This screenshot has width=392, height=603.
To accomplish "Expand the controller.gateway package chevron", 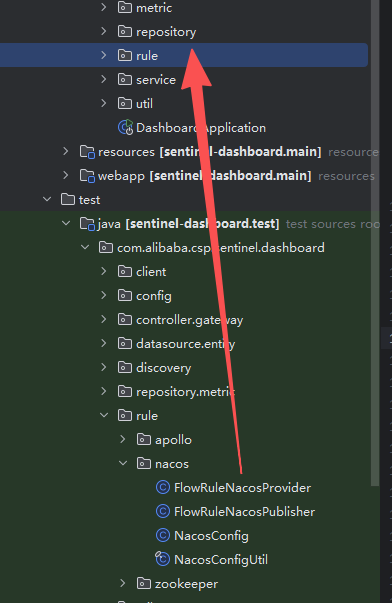I will (103, 319).
